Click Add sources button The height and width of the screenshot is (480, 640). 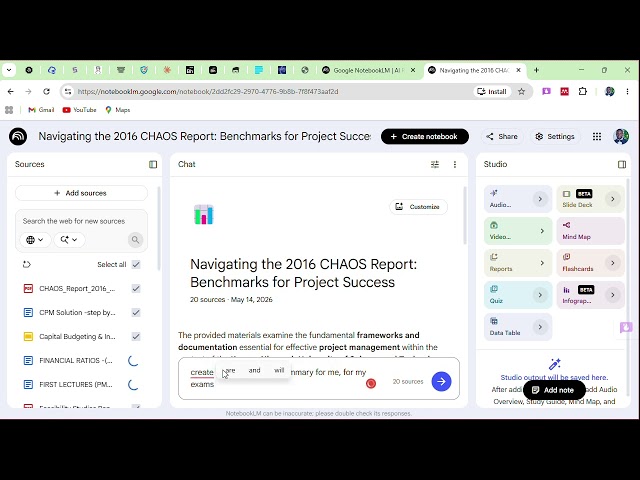pyautogui.click(x=81, y=193)
